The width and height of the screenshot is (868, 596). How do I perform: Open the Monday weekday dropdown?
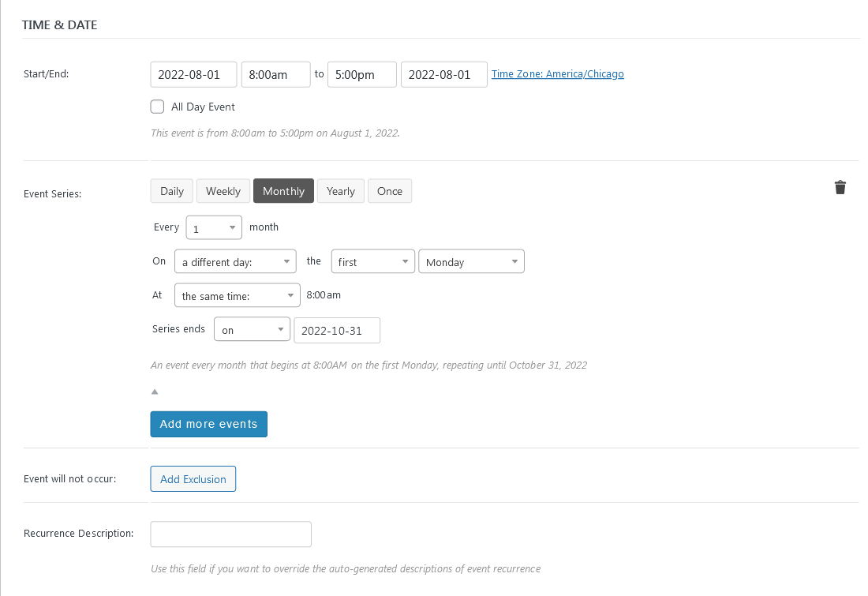click(471, 262)
